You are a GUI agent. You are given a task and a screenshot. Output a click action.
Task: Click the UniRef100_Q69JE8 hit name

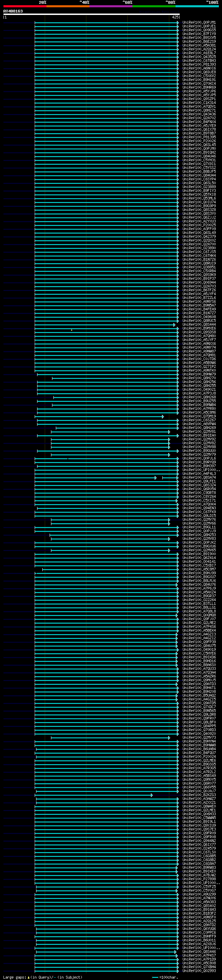(x=199, y=72)
